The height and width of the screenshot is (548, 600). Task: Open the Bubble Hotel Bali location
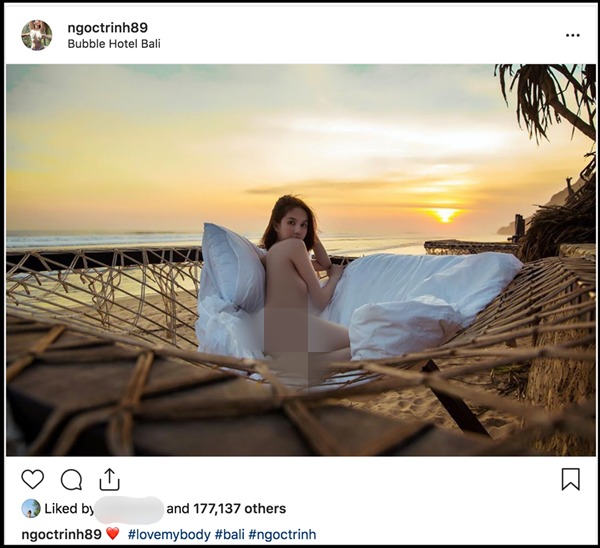[114, 44]
